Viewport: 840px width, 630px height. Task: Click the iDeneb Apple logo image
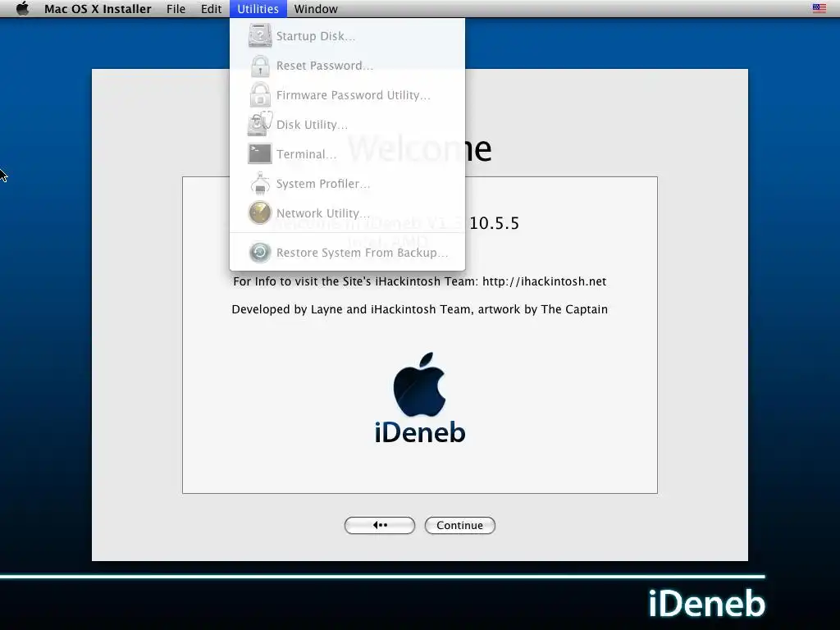click(419, 384)
